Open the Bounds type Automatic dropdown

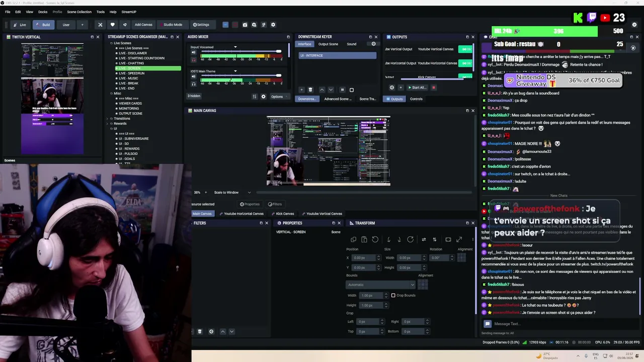click(x=381, y=285)
